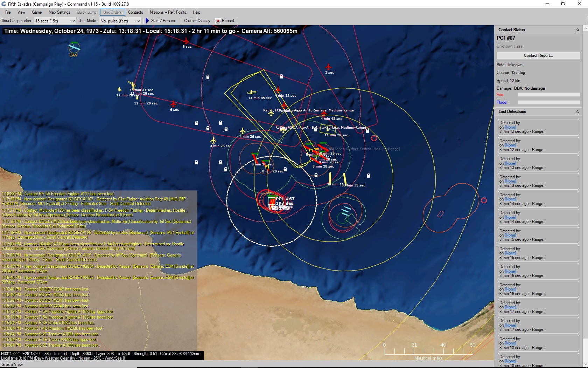Click log entry 'Contact RF-5A Freedom Fighter #117 has been lost'
The image size is (588, 368).
point(58,194)
